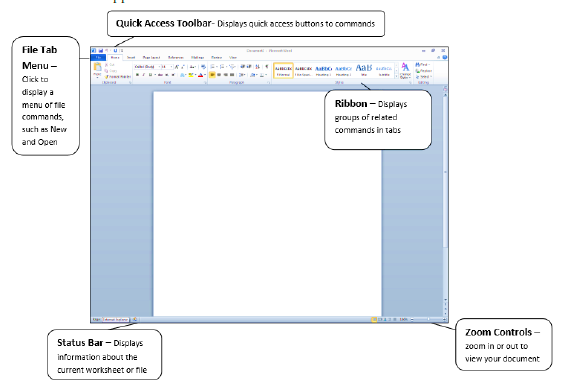The width and height of the screenshot is (564, 385).
Task: Click the Align Right icon
Action: [x=226, y=75]
